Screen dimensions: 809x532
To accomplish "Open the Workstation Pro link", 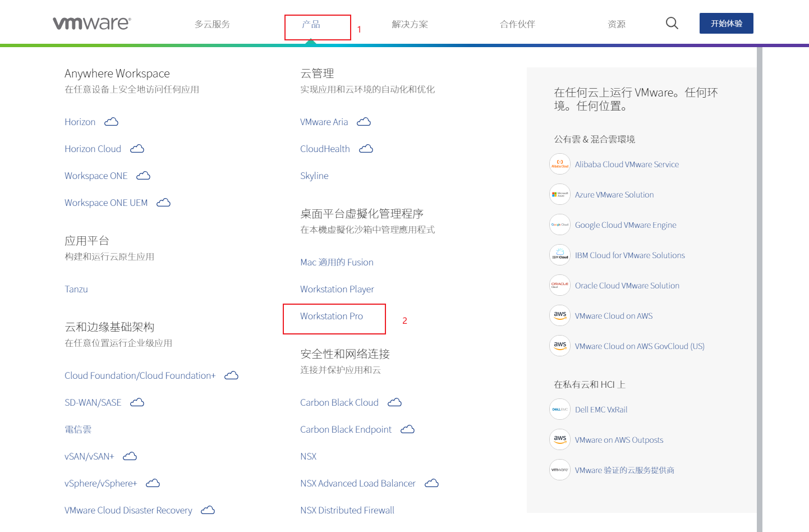I will click(x=332, y=316).
